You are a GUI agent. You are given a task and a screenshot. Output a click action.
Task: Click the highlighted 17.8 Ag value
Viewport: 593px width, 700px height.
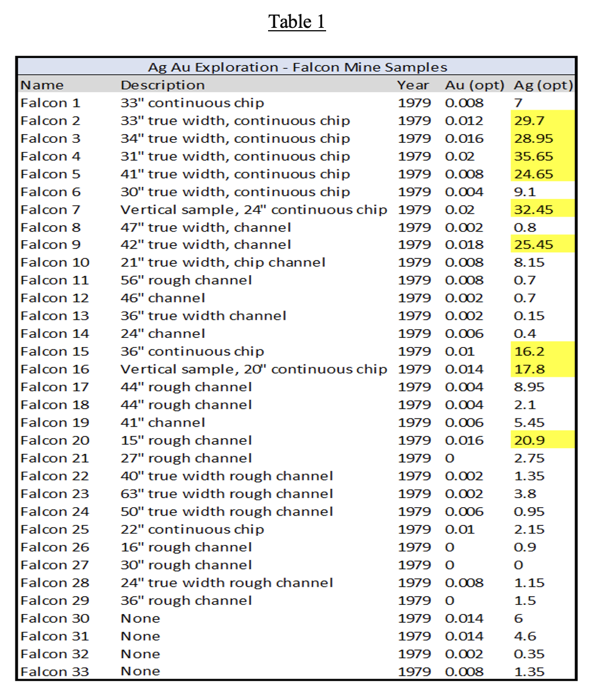(529, 369)
